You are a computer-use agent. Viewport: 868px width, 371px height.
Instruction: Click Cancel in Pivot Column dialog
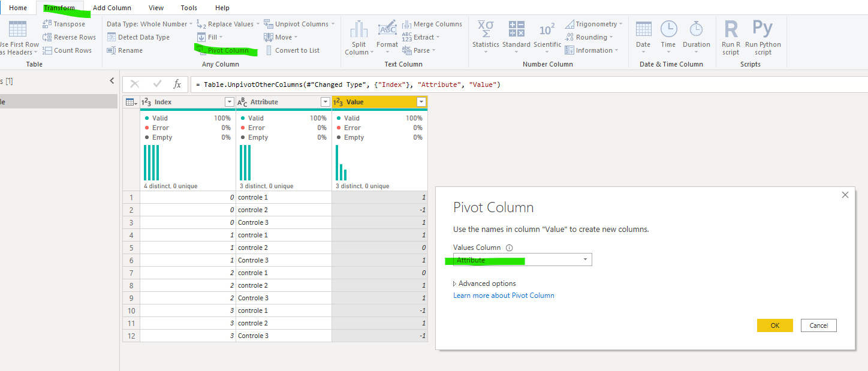pyautogui.click(x=818, y=325)
